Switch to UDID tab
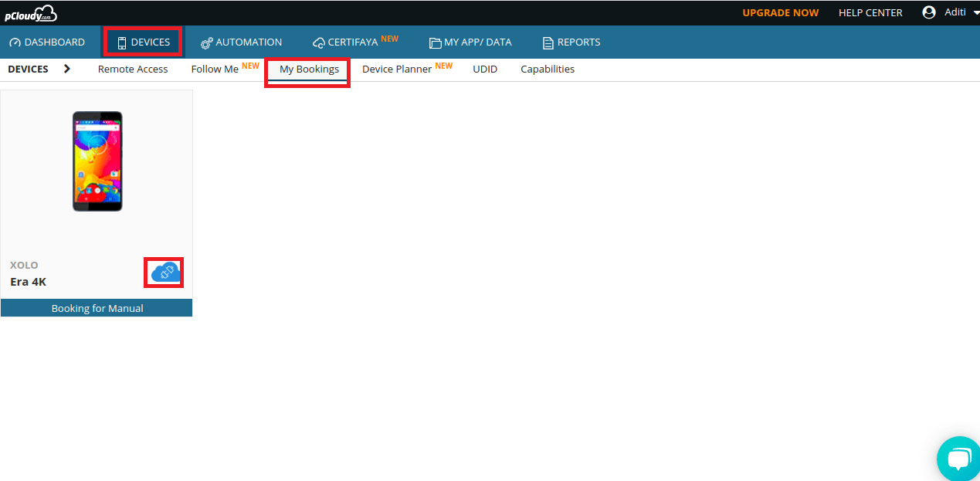The width and height of the screenshot is (980, 481). pos(485,69)
